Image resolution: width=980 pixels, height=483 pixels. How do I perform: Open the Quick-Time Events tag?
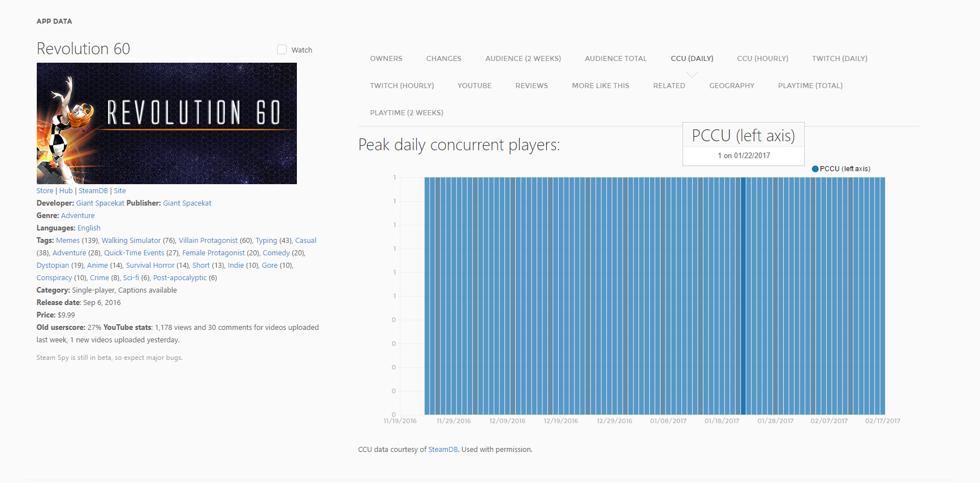tap(134, 253)
